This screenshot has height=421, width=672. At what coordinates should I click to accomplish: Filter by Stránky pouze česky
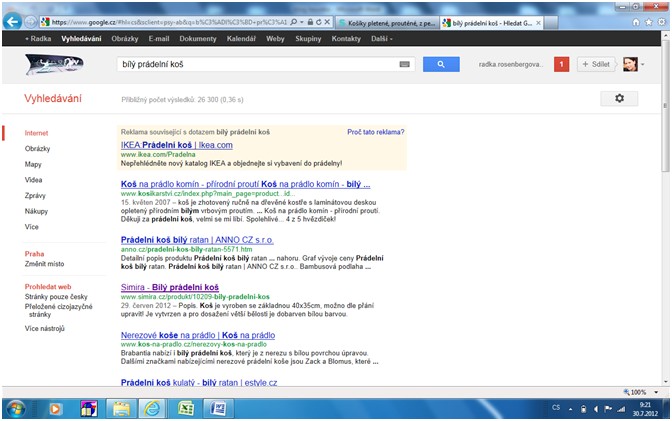pos(56,297)
